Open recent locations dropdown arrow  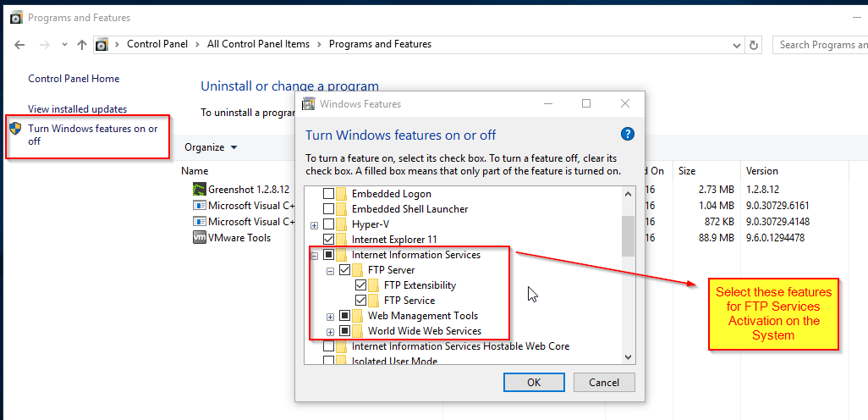65,45
